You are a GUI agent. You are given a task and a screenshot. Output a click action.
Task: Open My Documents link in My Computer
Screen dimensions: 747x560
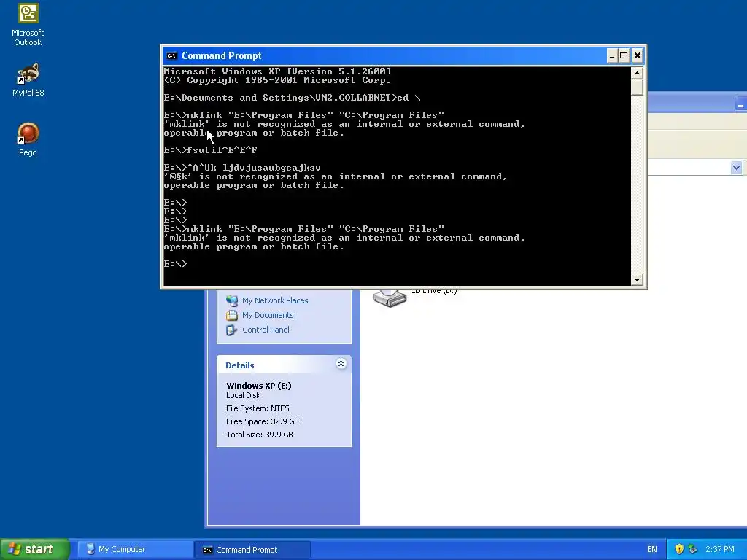point(268,315)
